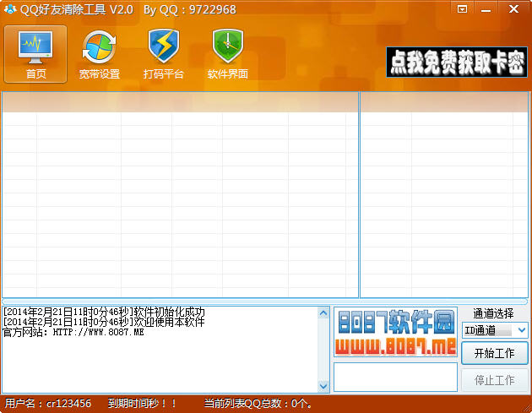Click the 到期时间秒 status text
This screenshot has width=532, height=413.
click(142, 403)
